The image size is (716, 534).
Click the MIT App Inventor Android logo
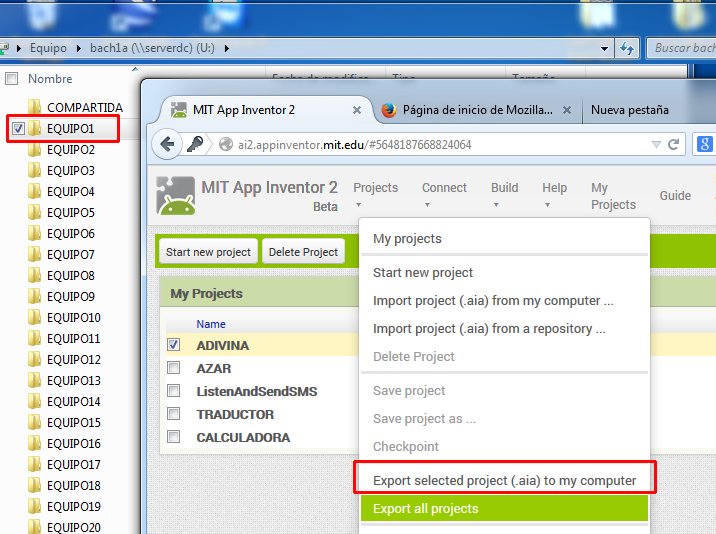click(x=176, y=196)
